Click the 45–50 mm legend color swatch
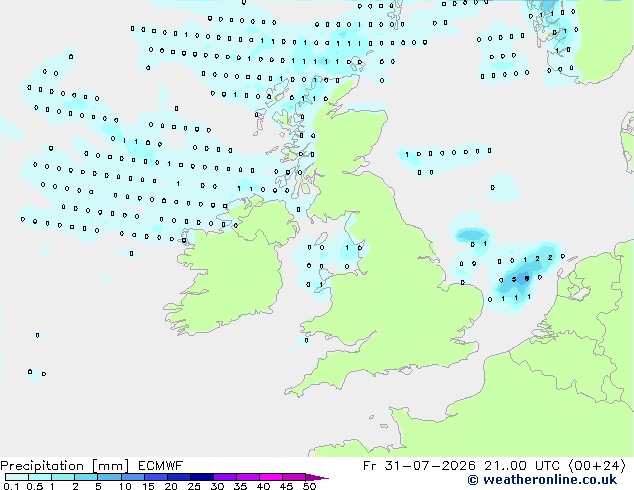Image resolution: width=634 pixels, height=490 pixels. point(294,477)
